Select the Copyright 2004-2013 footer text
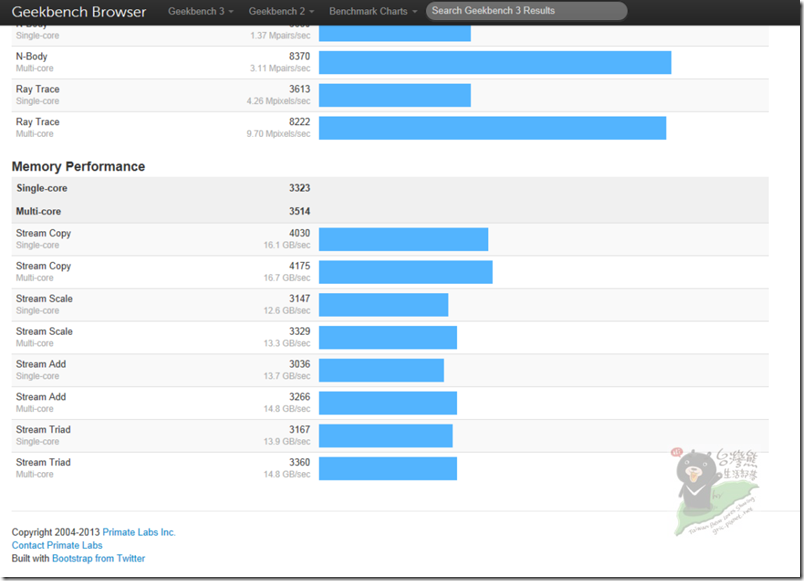The height and width of the screenshot is (581, 804). click(x=56, y=532)
